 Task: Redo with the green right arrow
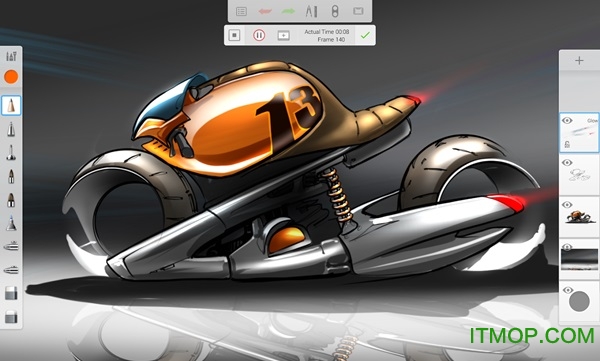[x=288, y=11]
